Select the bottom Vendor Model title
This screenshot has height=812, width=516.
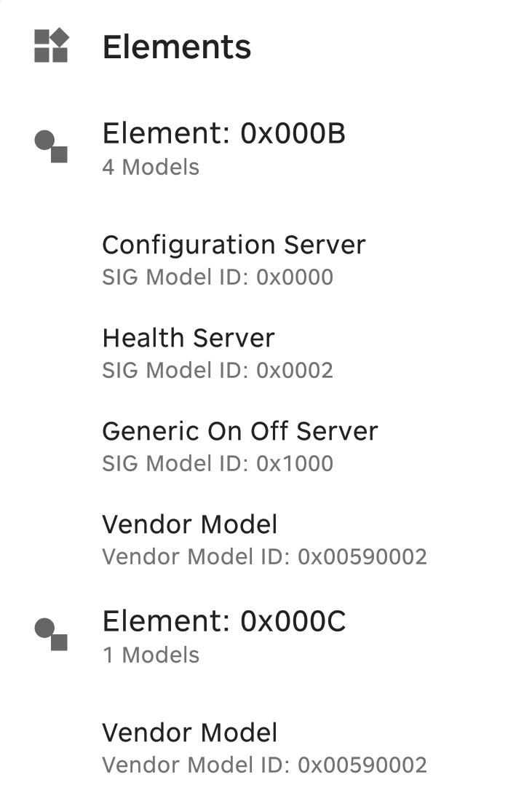(x=190, y=733)
